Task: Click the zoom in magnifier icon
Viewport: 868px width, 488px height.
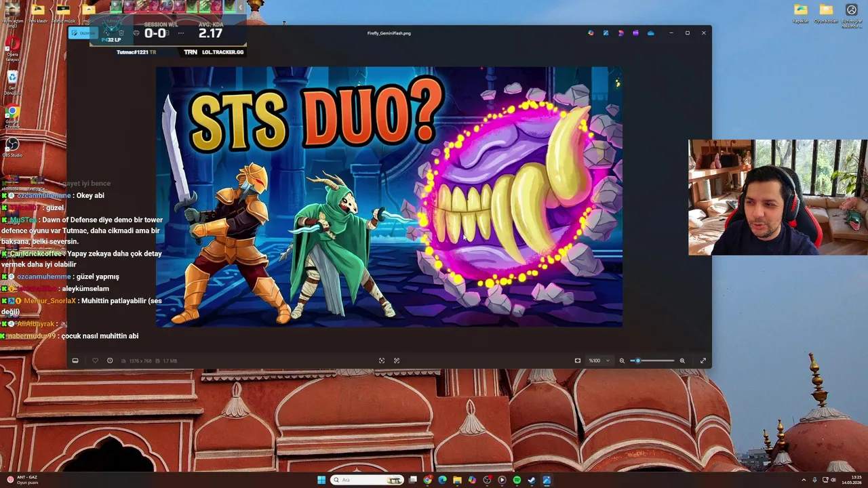Action: pyautogui.click(x=682, y=361)
